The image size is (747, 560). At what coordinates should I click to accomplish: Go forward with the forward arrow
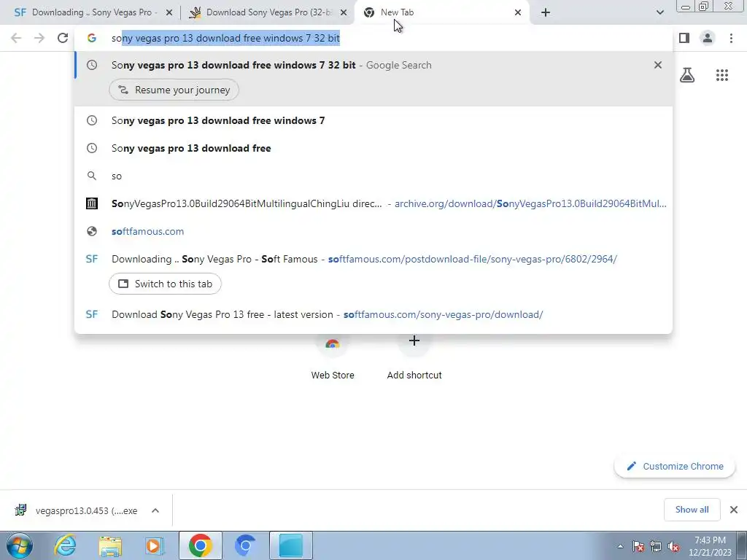tap(39, 38)
